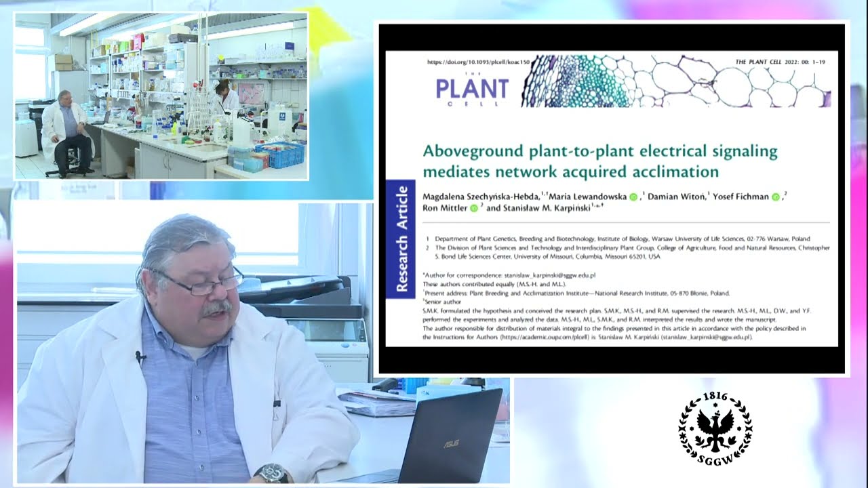Click the correspondence email stanislaw_karpinski@sggw.edu.pl
The image size is (868, 488).
click(x=550, y=276)
